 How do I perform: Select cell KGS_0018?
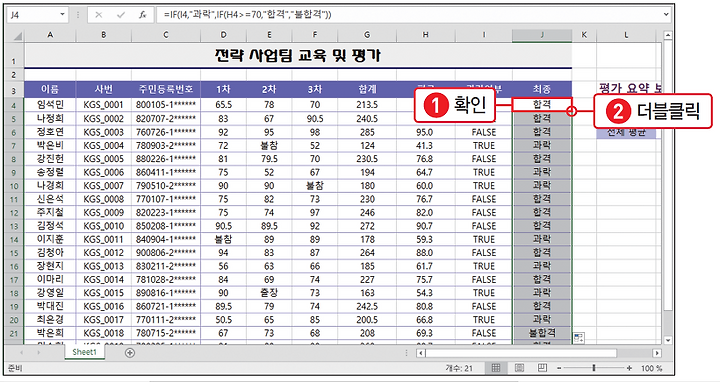click(103, 333)
